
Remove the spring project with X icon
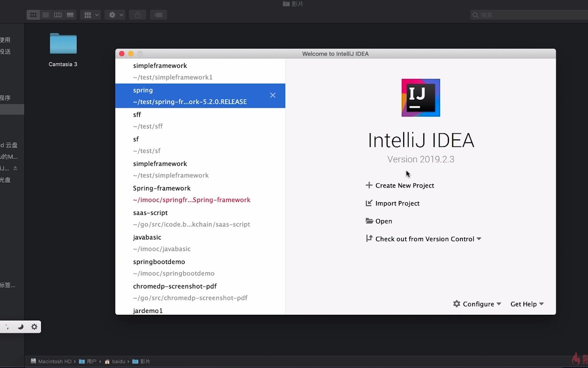coord(273,95)
